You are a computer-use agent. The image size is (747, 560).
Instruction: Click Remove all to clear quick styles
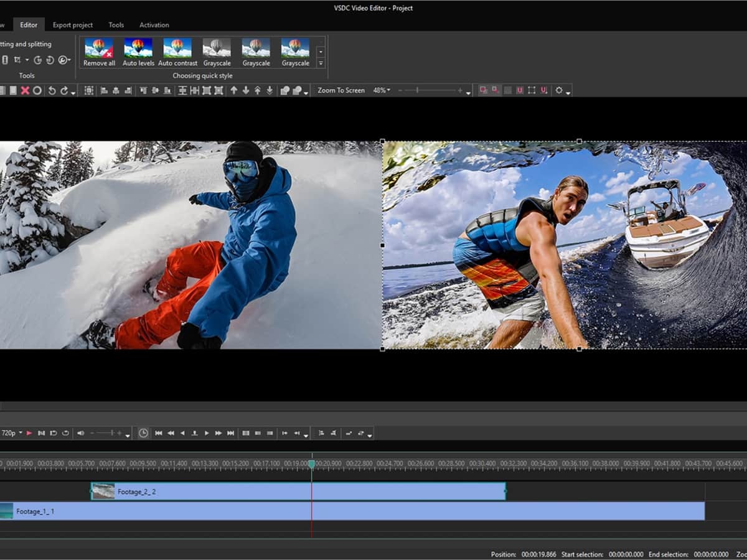(x=98, y=50)
